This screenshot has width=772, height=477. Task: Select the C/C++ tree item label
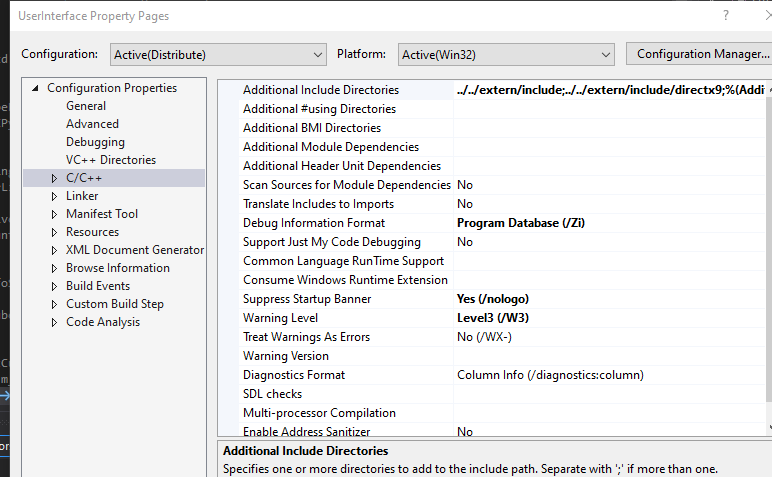tap(84, 178)
